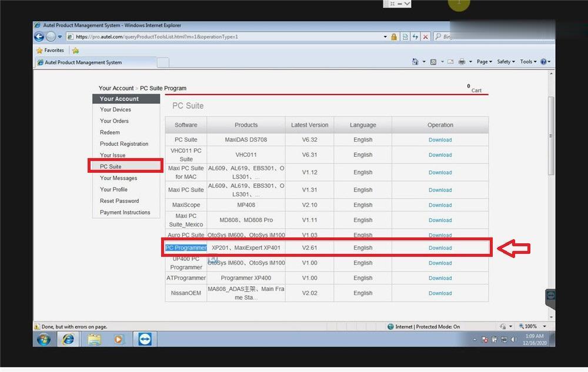Image resolution: width=588 pixels, height=372 pixels.
Task: Follow the Your Account breadcrumb link
Action: [116, 88]
